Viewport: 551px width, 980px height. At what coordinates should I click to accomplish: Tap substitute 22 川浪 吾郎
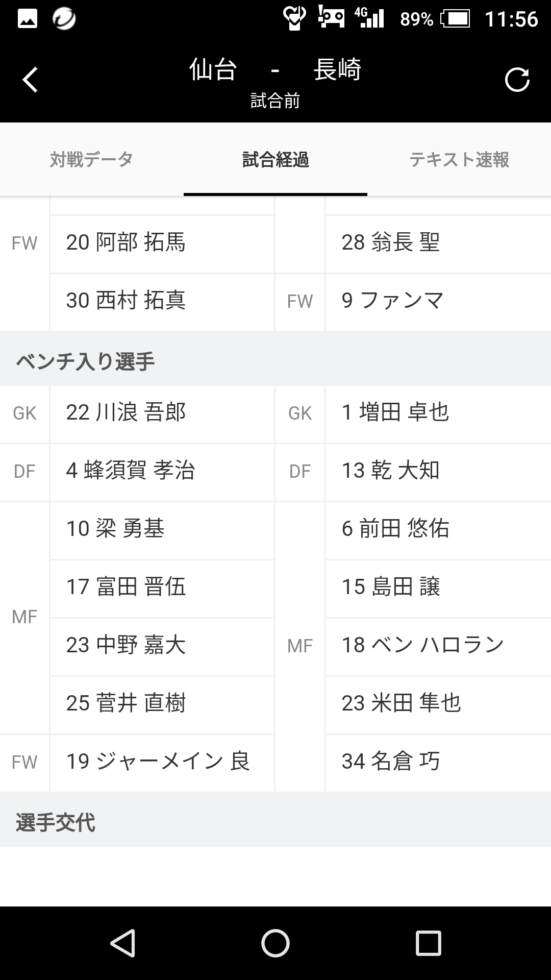[162, 413]
